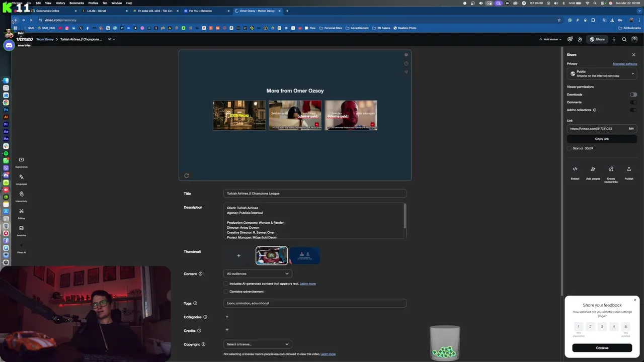Click the heart like icon on player
This screenshot has height=362, width=644.
[406, 55]
